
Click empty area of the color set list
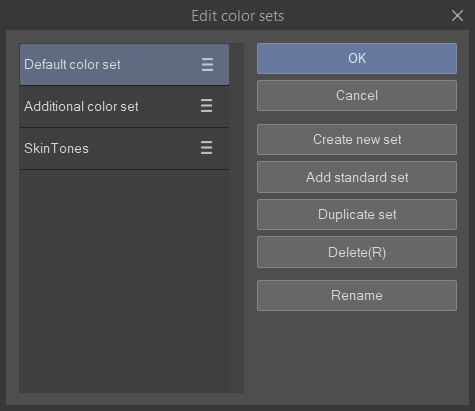pos(124,281)
